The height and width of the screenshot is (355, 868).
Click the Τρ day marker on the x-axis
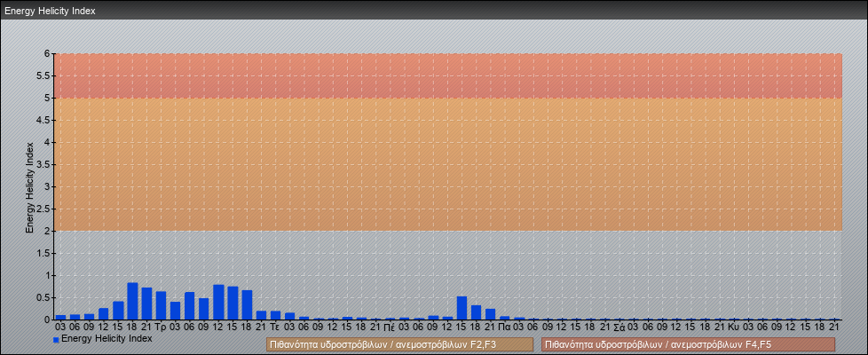(x=161, y=327)
